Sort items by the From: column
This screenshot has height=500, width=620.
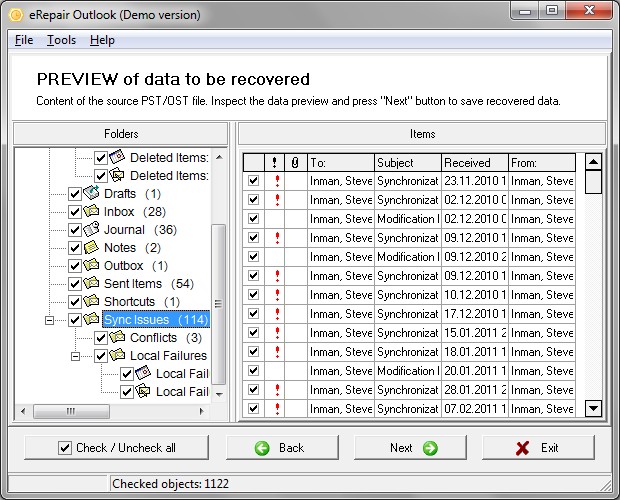pos(542,162)
